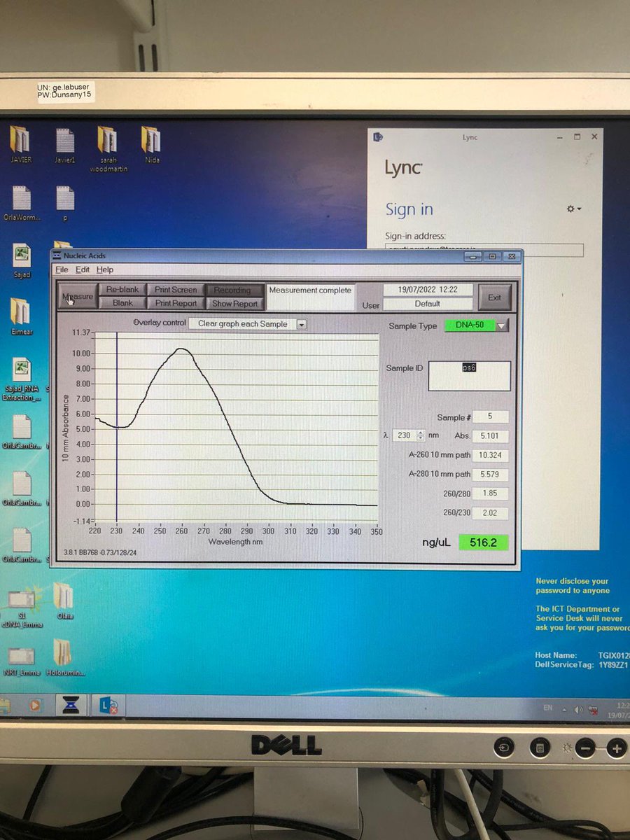Click the 260/230 ratio value 2.02
630x840 pixels.
click(491, 513)
